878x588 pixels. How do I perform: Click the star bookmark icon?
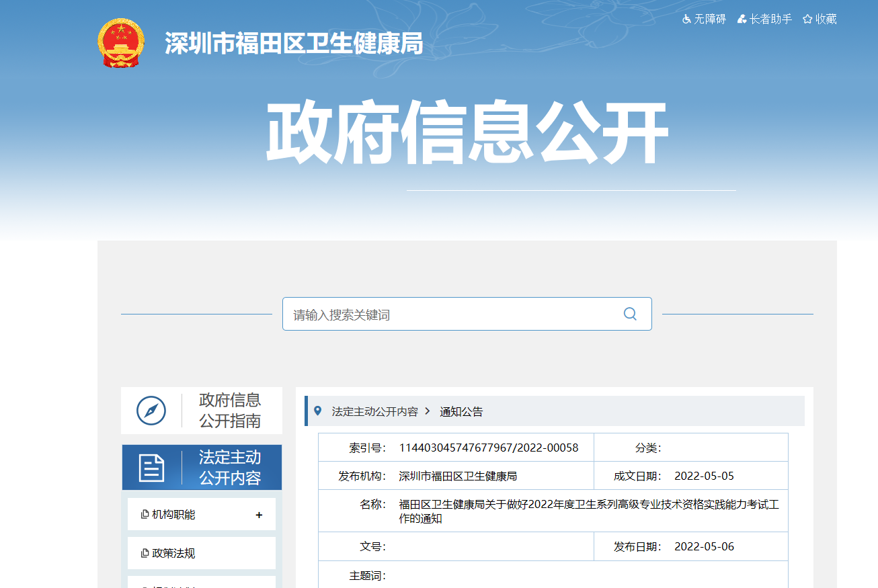807,19
